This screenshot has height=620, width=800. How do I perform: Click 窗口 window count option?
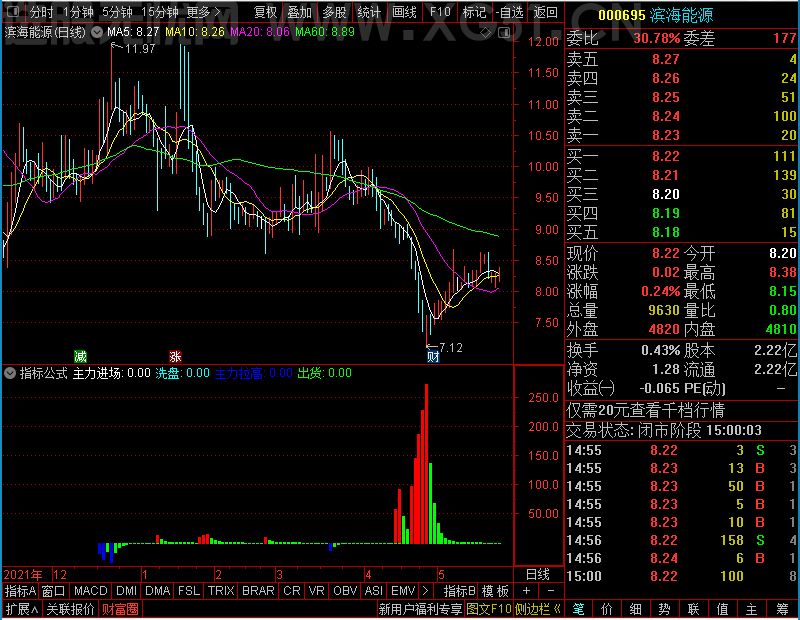54,591
